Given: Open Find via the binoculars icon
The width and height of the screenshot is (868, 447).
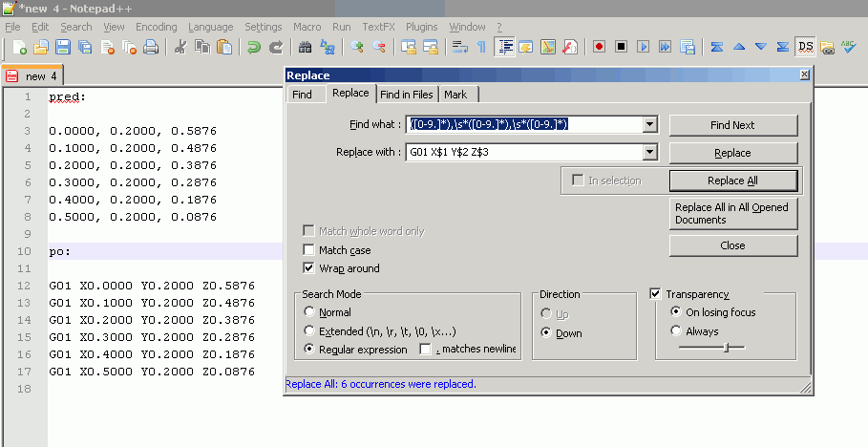Looking at the screenshot, I should pyautogui.click(x=306, y=47).
